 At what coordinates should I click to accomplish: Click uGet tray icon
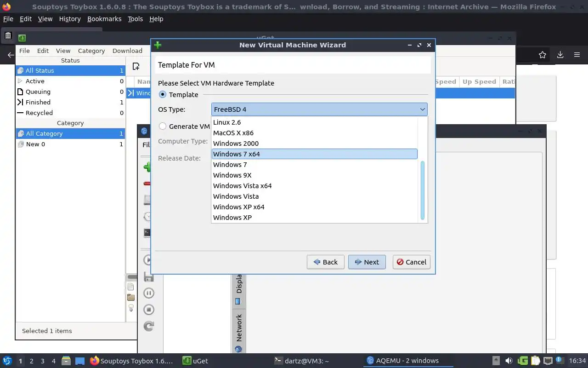tap(522, 361)
